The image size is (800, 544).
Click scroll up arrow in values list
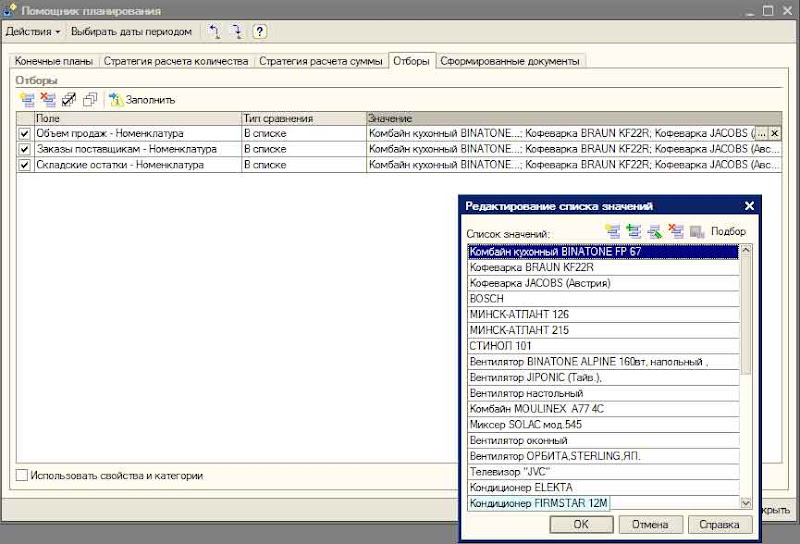pos(745,250)
